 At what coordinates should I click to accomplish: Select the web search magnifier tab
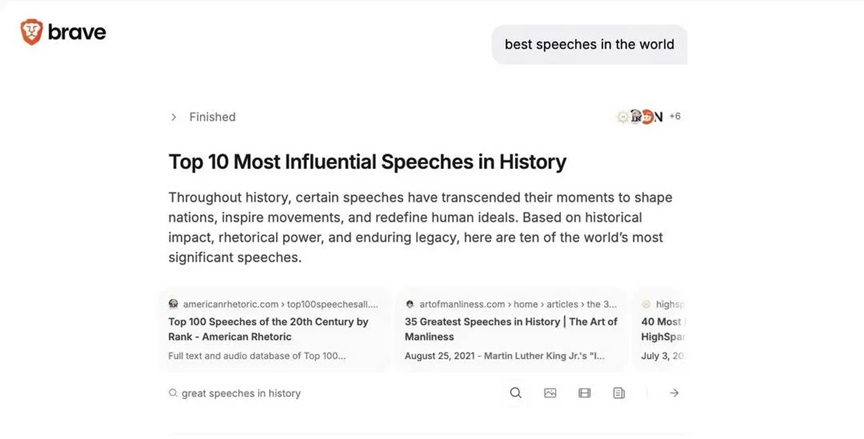coord(516,393)
